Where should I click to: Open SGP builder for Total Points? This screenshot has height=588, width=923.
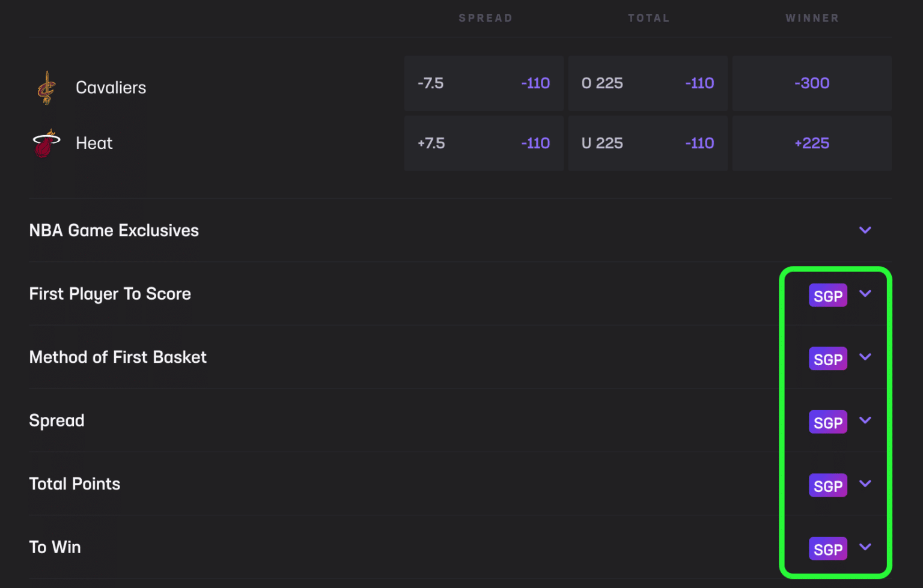(x=828, y=485)
